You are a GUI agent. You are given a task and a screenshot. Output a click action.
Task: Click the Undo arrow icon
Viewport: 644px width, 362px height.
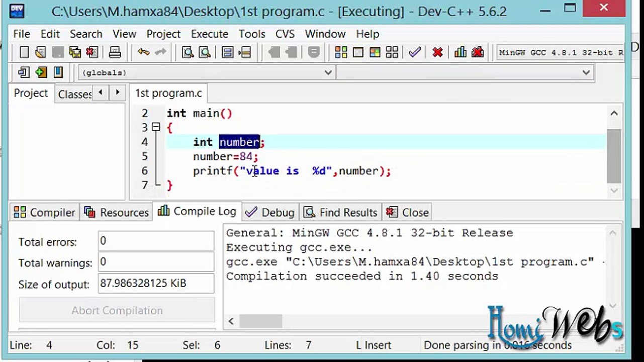tap(144, 52)
